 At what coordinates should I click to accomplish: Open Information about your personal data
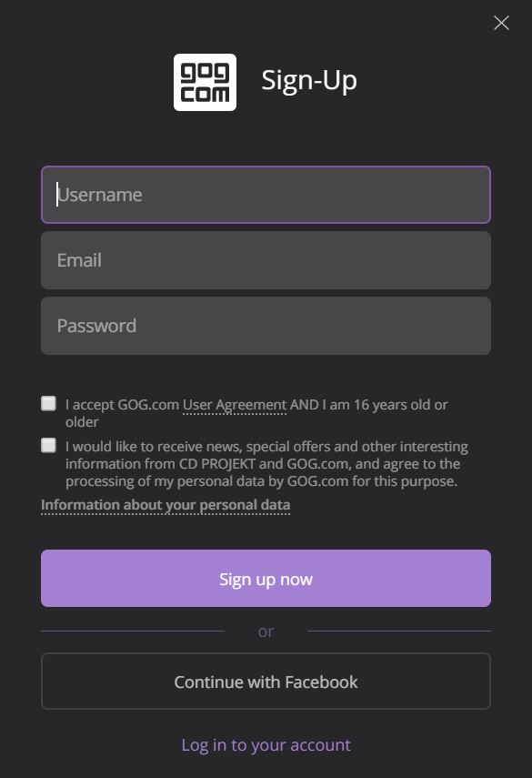coord(166,505)
